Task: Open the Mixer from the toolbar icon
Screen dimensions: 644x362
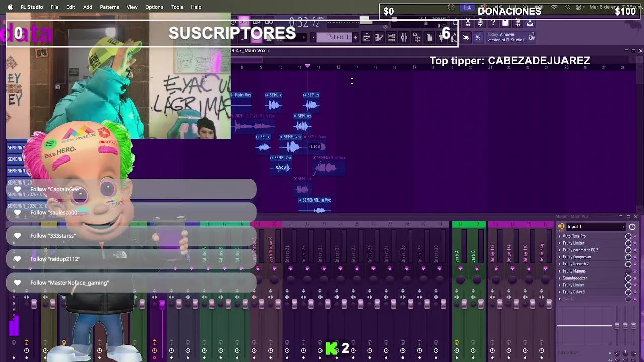Action: 404,37
